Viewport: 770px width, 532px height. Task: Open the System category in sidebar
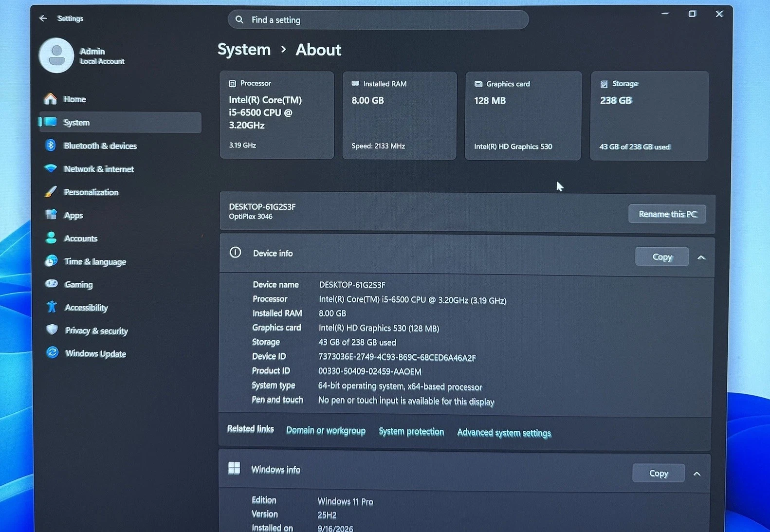click(120, 122)
